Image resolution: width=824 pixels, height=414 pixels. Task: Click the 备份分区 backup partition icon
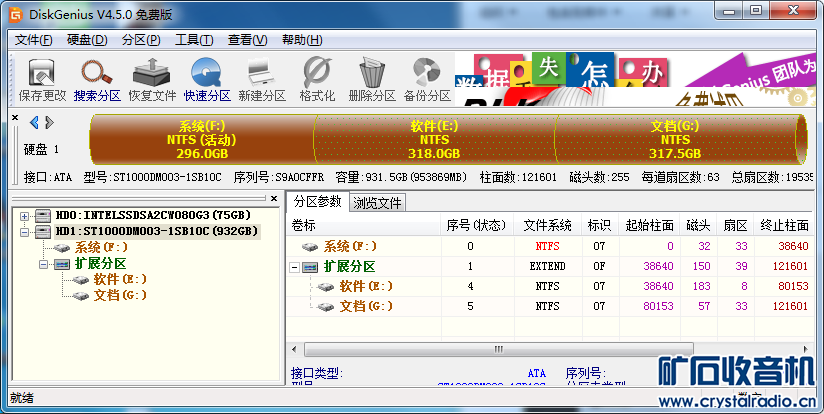[x=427, y=73]
